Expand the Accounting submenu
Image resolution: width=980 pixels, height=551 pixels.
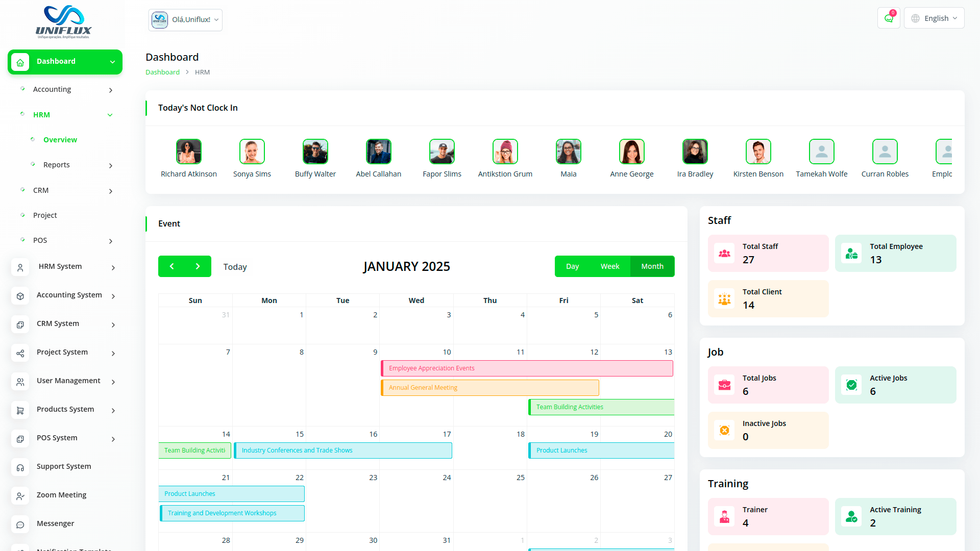tap(111, 90)
